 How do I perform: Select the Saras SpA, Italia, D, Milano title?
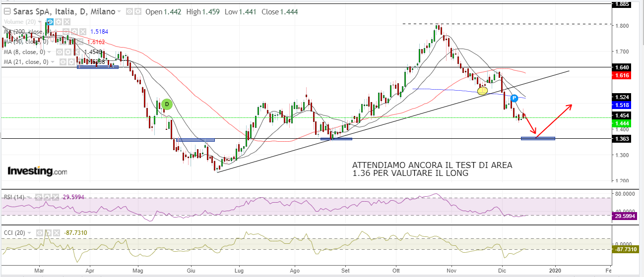tap(64, 11)
